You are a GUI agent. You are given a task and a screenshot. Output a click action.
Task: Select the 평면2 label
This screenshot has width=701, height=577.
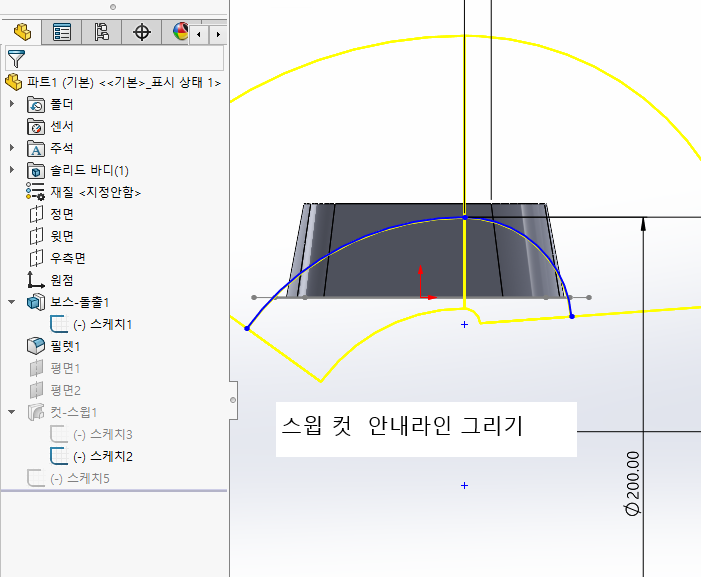click(65, 390)
